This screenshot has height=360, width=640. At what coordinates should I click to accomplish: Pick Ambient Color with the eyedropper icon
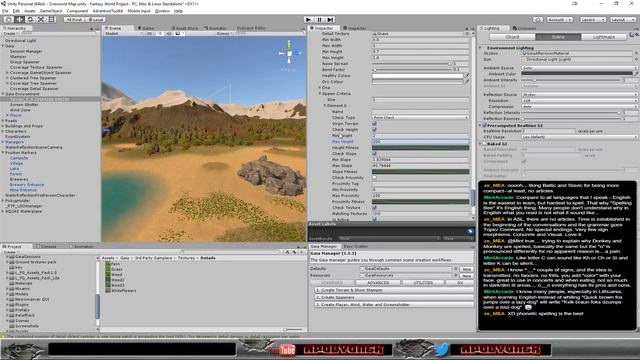pos(636,74)
